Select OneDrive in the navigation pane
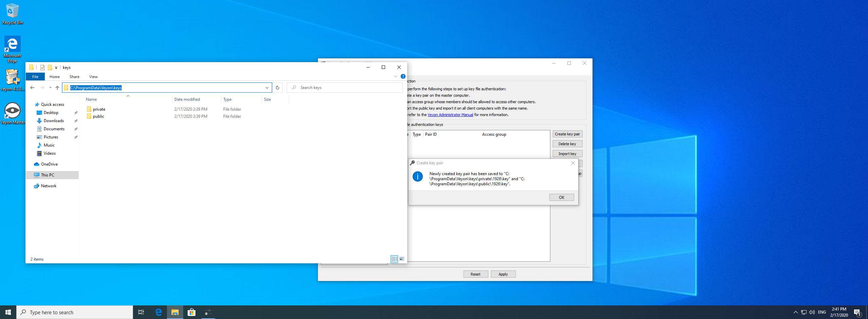868x319 pixels. tap(49, 164)
